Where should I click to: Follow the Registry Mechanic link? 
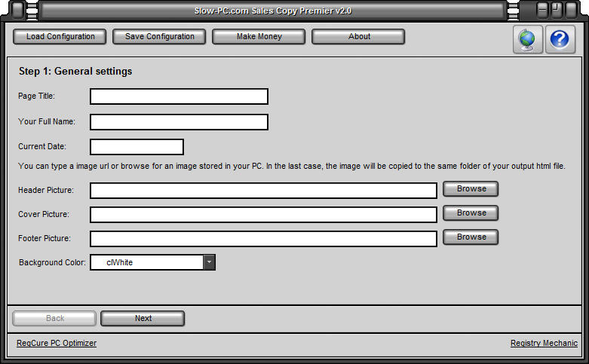click(544, 344)
